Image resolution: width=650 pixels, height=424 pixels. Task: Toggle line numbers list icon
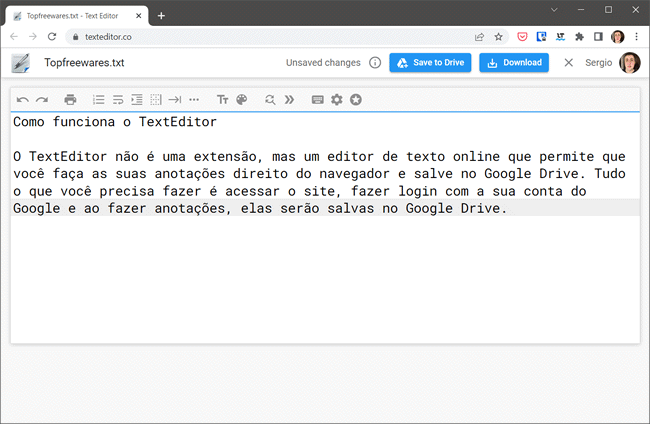99,100
